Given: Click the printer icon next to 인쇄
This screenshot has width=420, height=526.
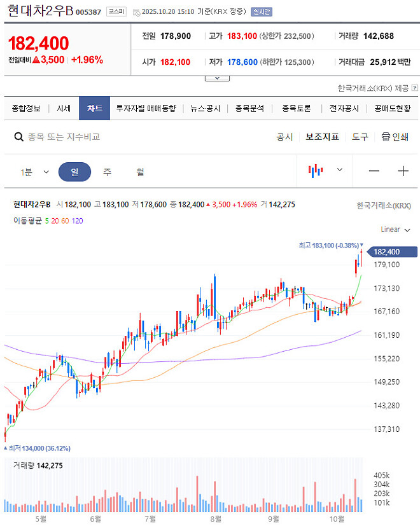Looking at the screenshot, I should tap(386, 137).
